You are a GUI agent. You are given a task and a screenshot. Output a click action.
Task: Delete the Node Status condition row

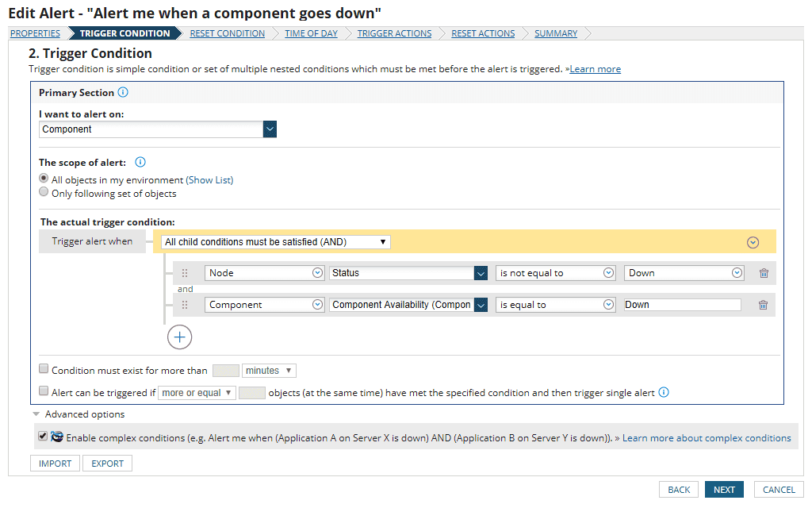pyautogui.click(x=763, y=273)
